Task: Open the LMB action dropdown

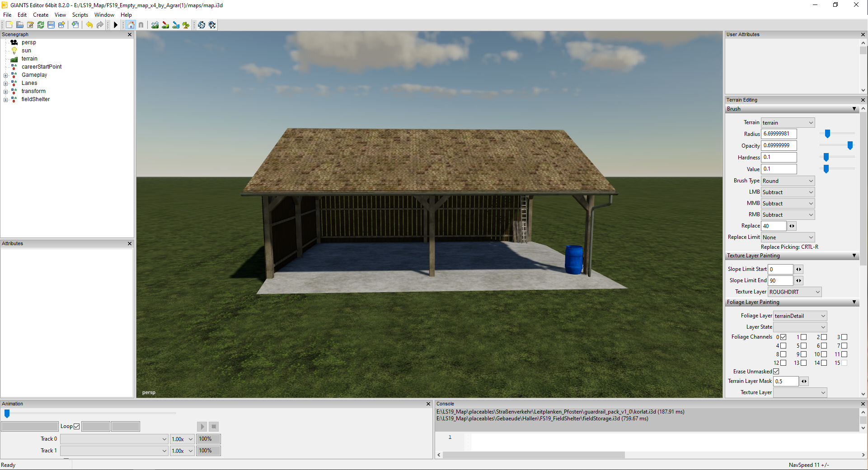Action: coord(788,192)
